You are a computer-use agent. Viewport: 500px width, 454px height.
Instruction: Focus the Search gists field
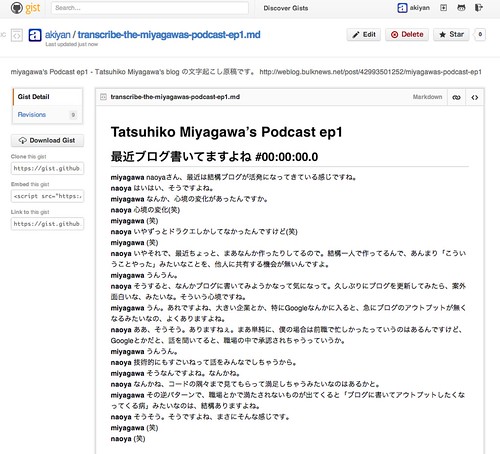coord(150,8)
